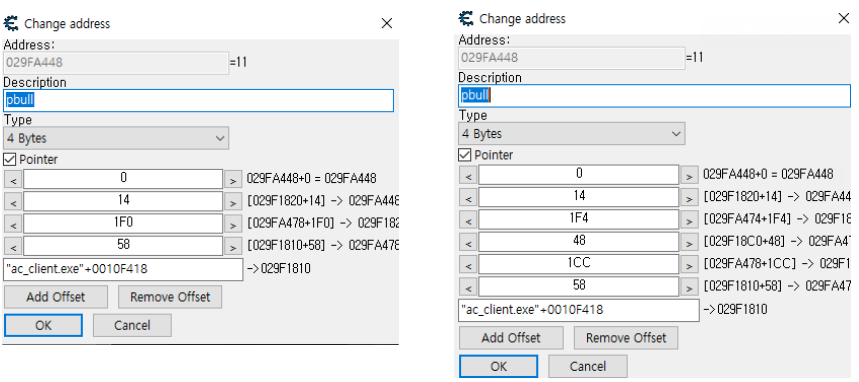Increase offset 14 in right dialog
This screenshot has width=859, height=382.
pyautogui.click(x=689, y=197)
